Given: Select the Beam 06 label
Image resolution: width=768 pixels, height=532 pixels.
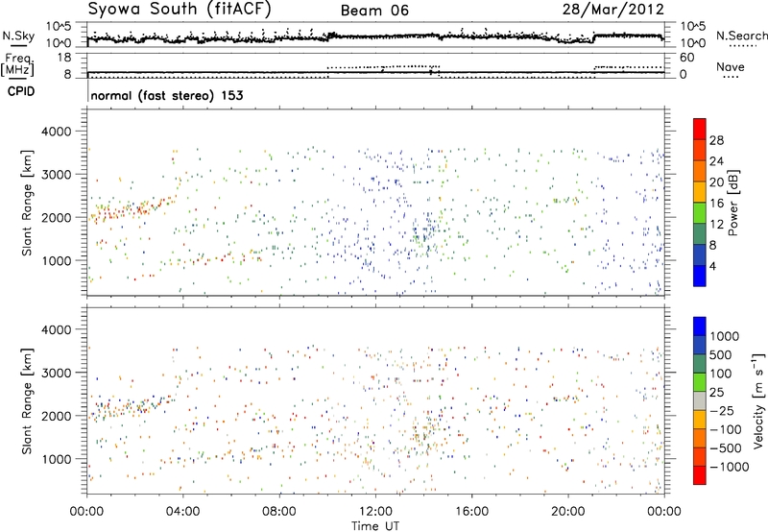Looking at the screenshot, I should [x=374, y=11].
